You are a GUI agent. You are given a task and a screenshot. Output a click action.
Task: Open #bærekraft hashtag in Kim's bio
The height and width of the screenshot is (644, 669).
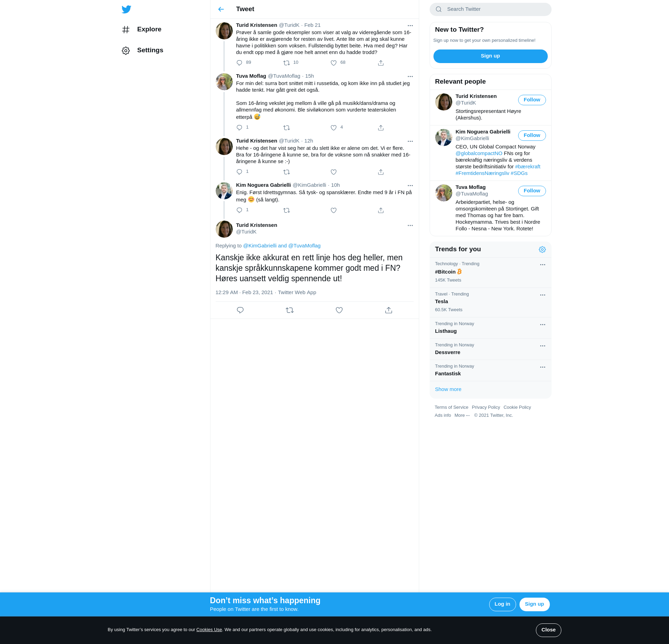tap(528, 167)
